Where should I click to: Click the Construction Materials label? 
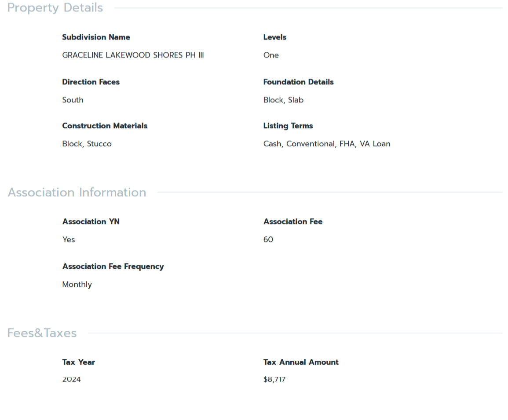pos(105,126)
